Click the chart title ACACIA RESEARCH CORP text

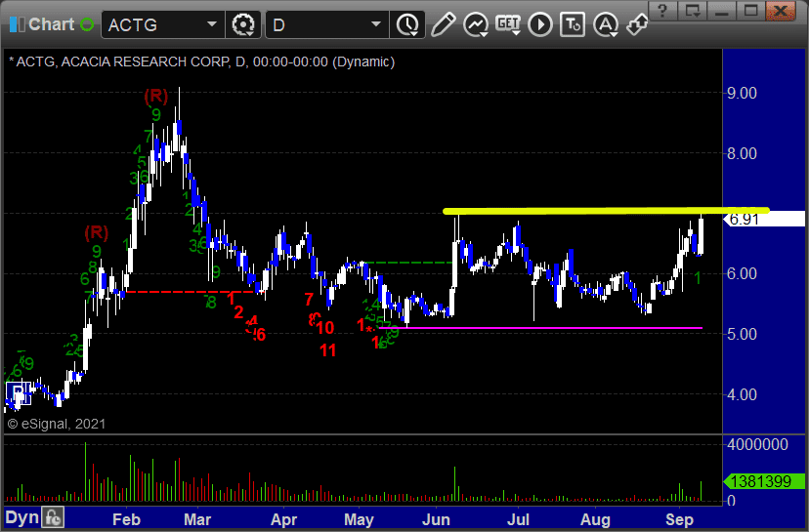pos(146,61)
